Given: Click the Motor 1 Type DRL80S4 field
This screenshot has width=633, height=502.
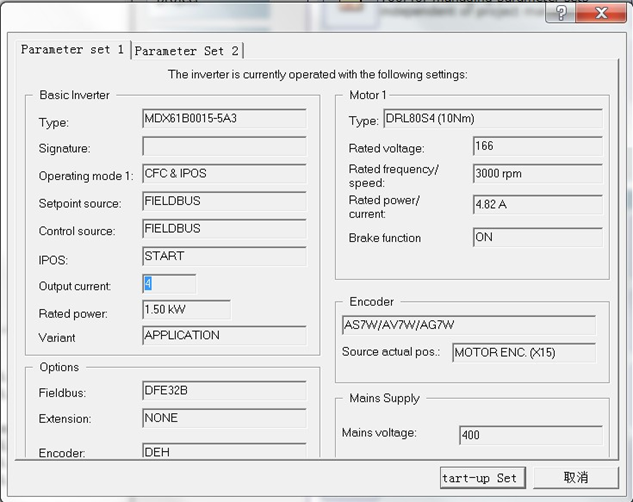Looking at the screenshot, I should click(x=492, y=120).
